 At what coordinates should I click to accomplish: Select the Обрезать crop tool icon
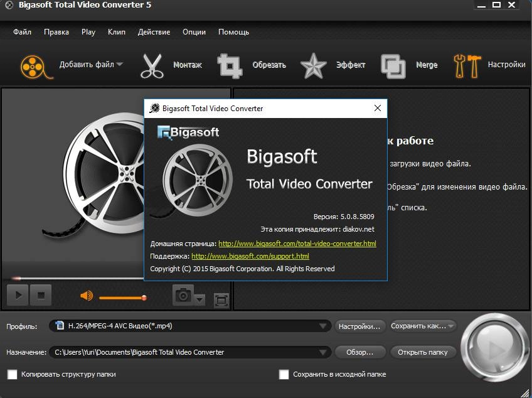[x=230, y=66]
